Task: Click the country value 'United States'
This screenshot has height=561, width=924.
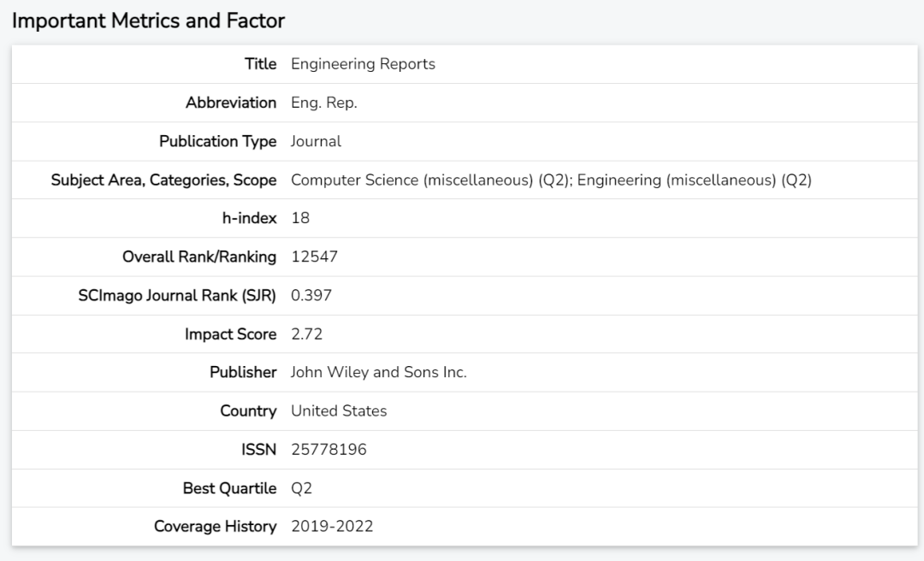Action: 339,410
